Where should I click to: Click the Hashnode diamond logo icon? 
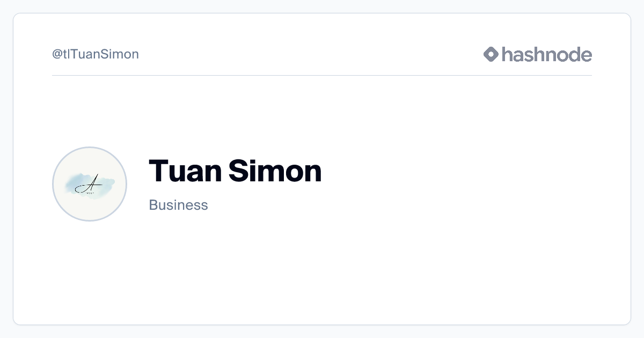491,54
